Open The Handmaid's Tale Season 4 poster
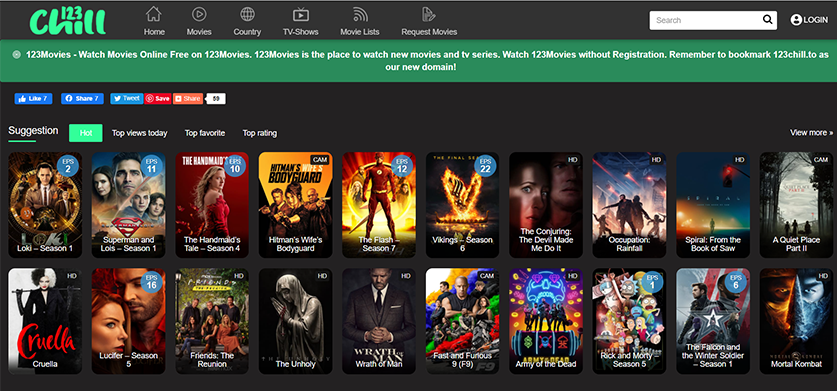 point(212,205)
